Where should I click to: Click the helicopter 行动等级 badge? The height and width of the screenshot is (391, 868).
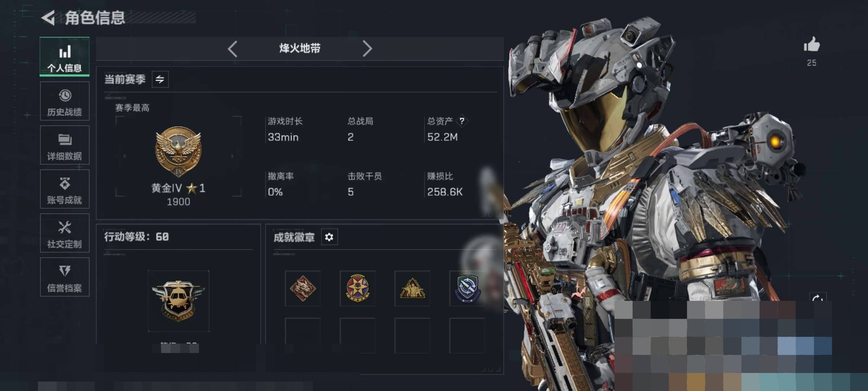(178, 301)
